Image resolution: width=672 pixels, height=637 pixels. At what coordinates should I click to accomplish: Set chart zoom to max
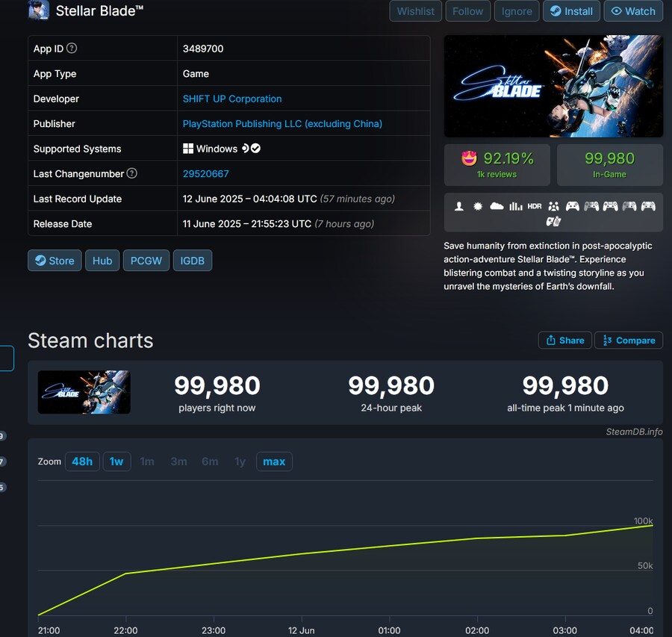tap(274, 462)
